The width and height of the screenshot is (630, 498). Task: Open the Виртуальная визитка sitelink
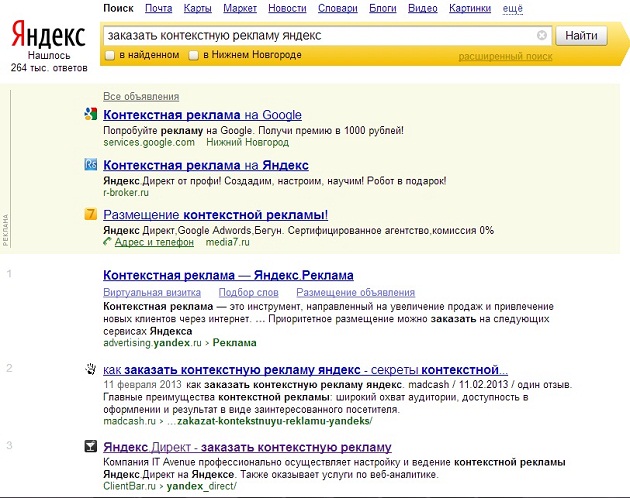click(152, 293)
